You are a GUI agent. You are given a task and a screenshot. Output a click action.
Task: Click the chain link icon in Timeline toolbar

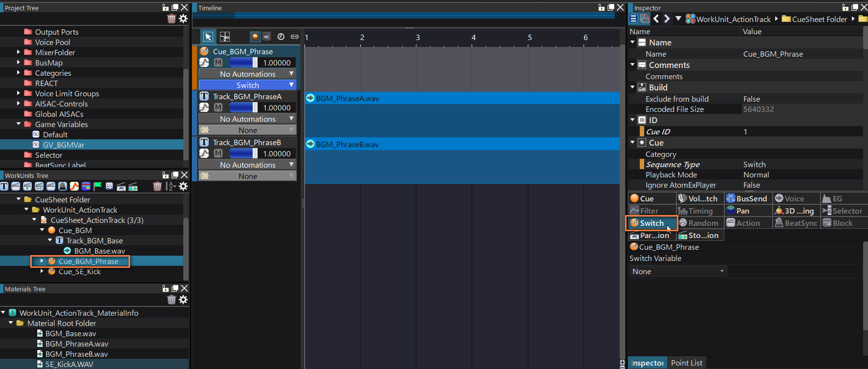click(295, 37)
